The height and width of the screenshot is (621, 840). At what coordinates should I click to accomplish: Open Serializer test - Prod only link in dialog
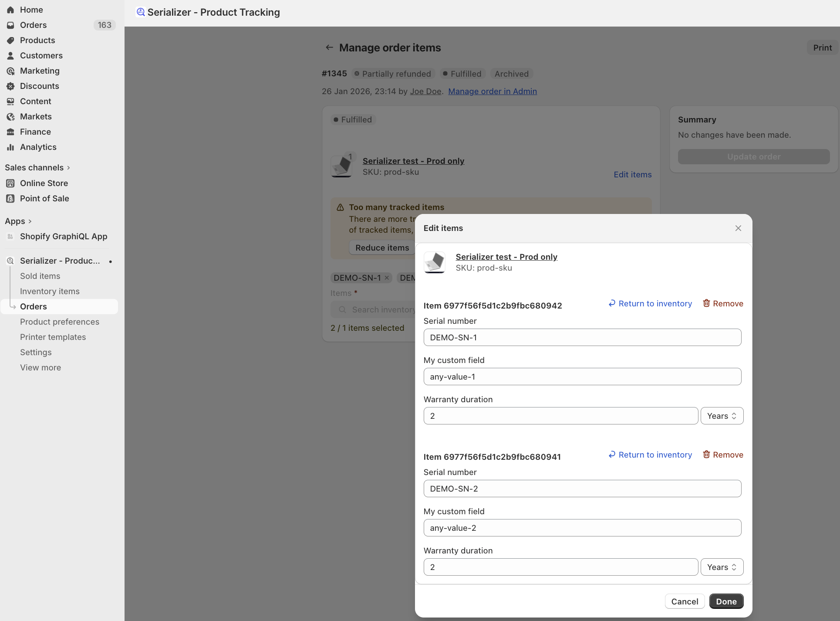pyautogui.click(x=506, y=257)
